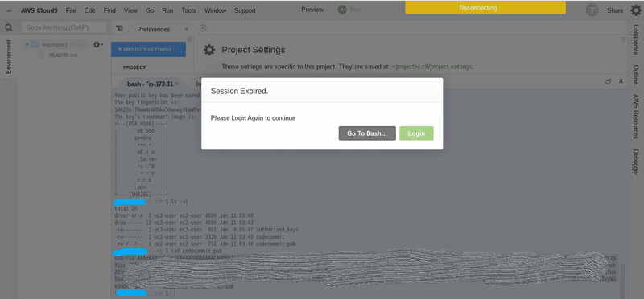Click the Preview button in toolbar

312,10
